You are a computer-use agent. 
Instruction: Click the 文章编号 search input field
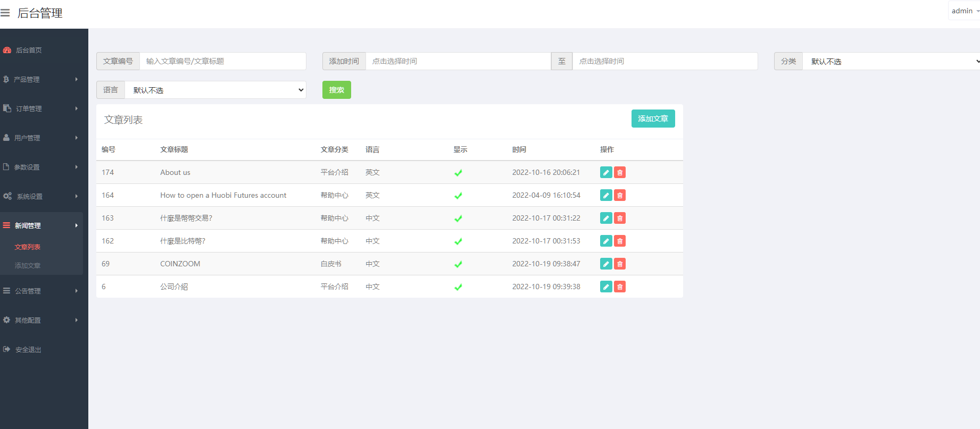[x=222, y=61]
